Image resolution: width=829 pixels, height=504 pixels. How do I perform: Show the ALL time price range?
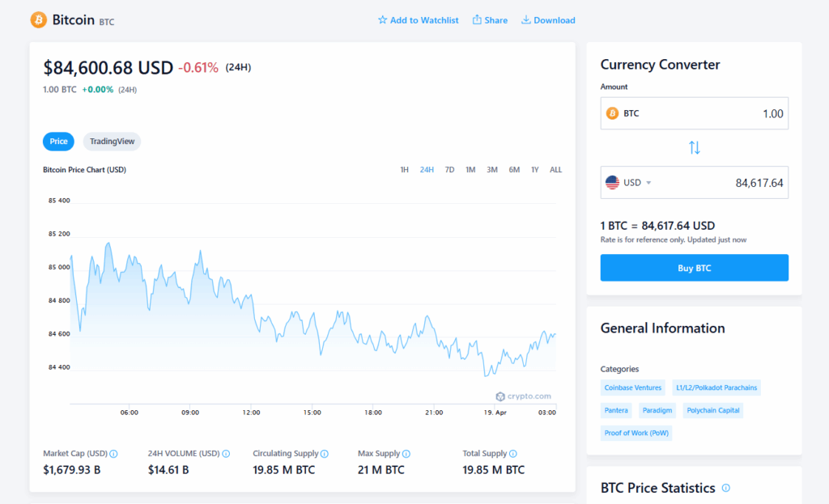pyautogui.click(x=555, y=170)
